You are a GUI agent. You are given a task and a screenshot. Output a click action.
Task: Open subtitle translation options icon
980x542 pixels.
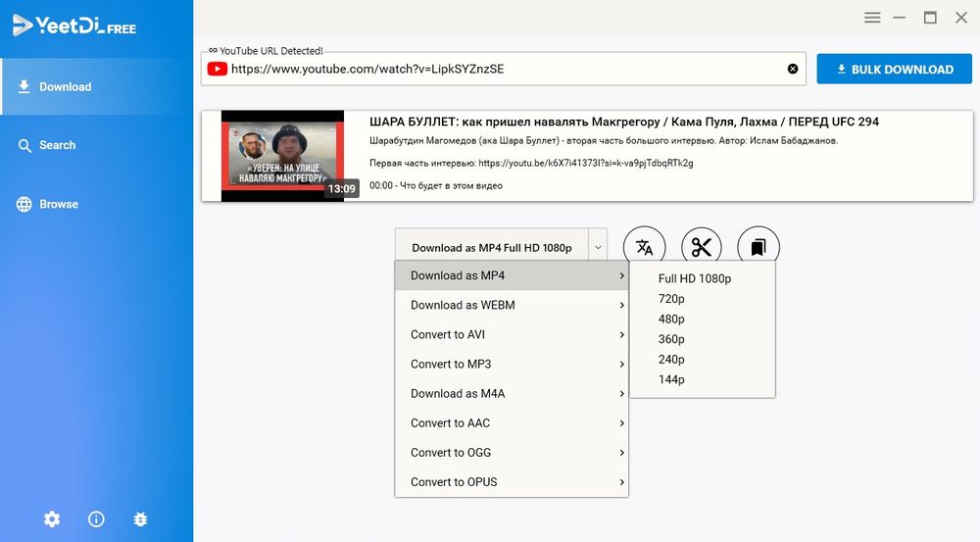645,247
